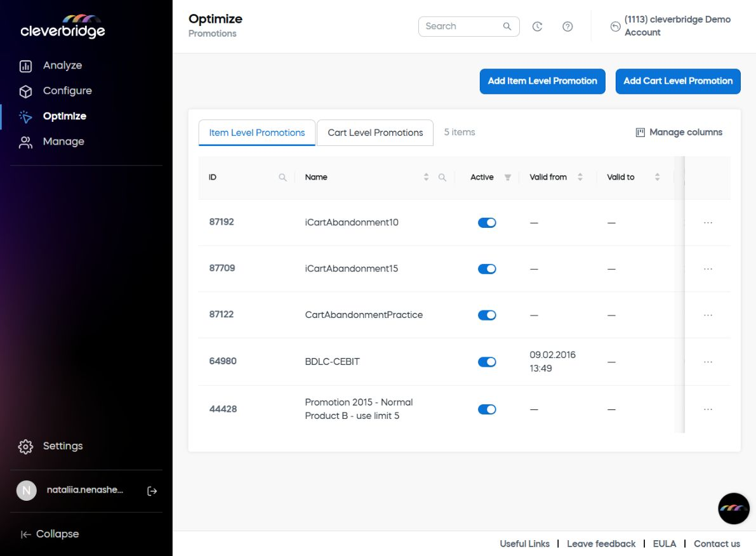Open more options for iCartAbandonment15

708,269
